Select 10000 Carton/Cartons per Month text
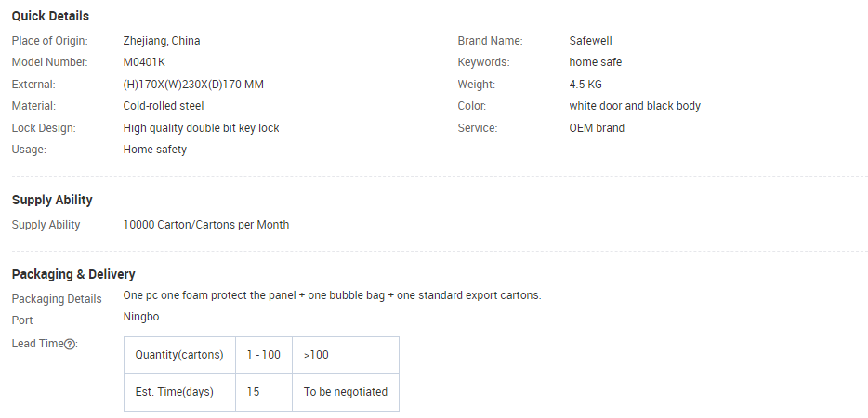 (x=206, y=225)
